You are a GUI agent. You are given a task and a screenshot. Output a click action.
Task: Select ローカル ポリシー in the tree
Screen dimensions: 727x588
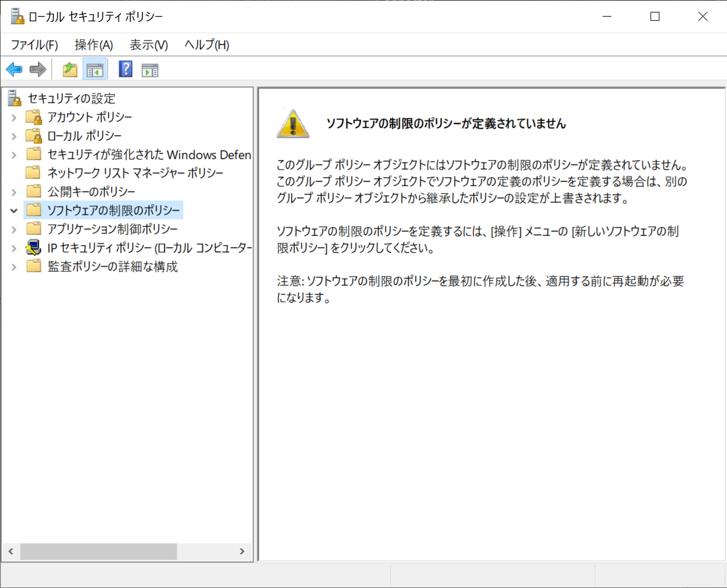tap(84, 136)
